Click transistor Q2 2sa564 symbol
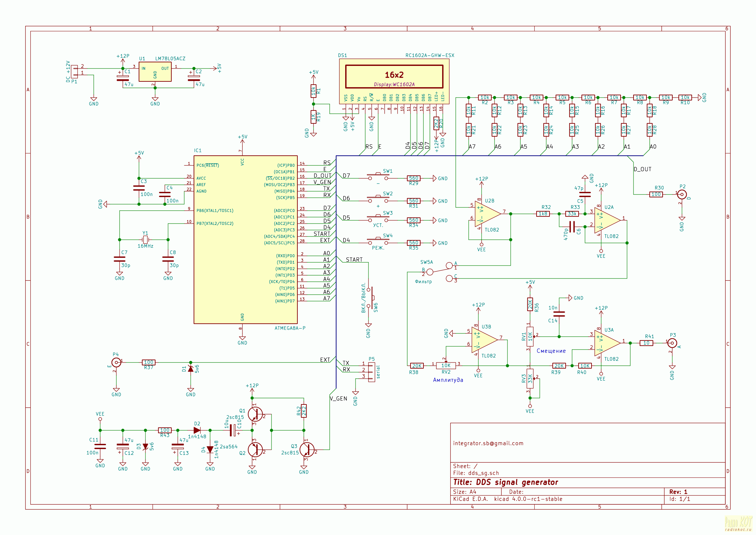 coord(255,450)
